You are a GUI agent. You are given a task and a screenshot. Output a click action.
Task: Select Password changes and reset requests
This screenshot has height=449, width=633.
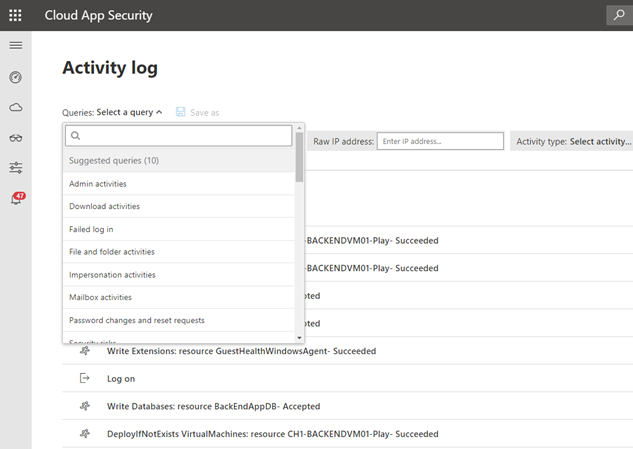tap(136, 320)
